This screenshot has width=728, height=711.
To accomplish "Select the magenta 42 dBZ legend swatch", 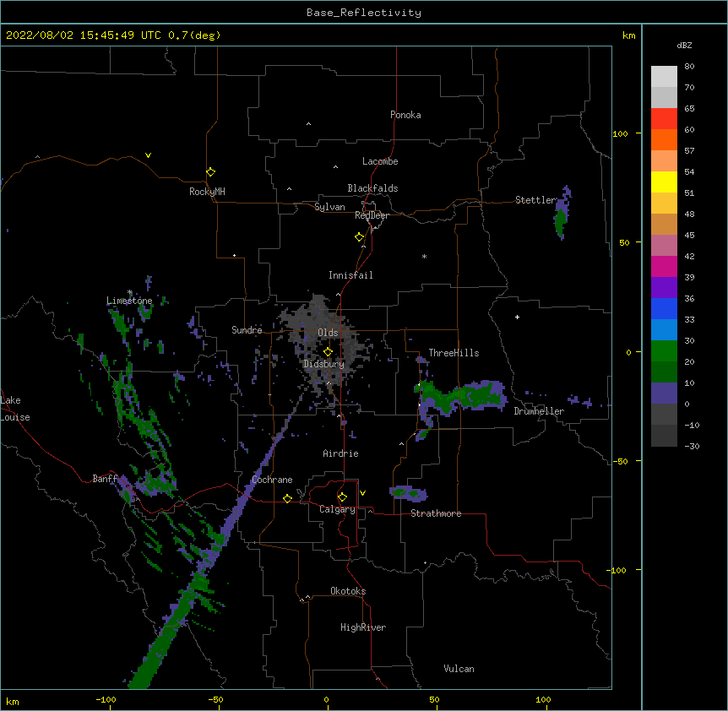I will coord(664,266).
